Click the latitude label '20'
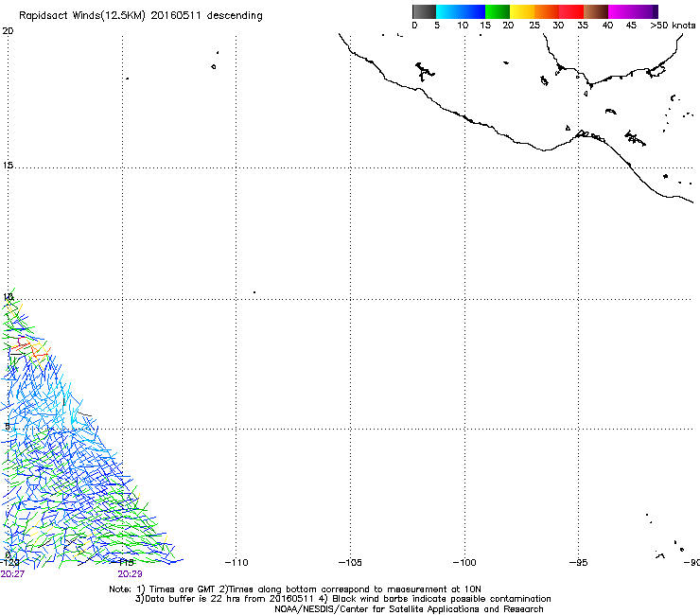700x615 pixels. 8,31
